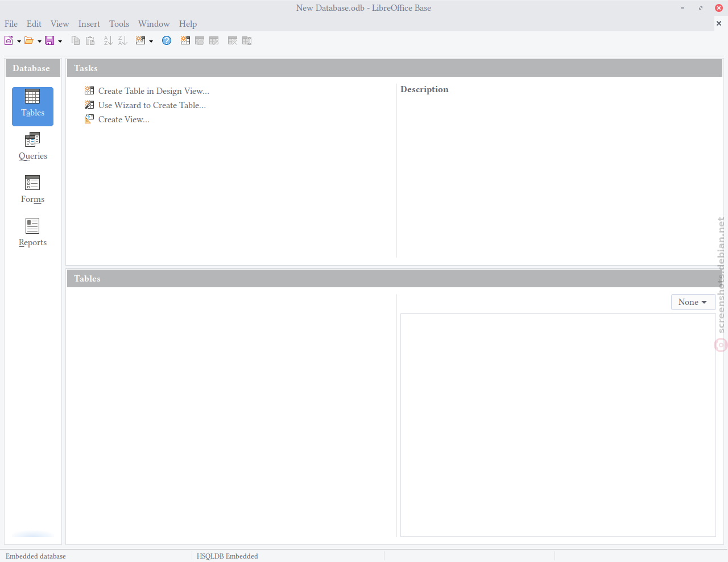Viewport: 728px width, 562px height.
Task: Click the Delete table toolbar icon
Action: tap(232, 40)
